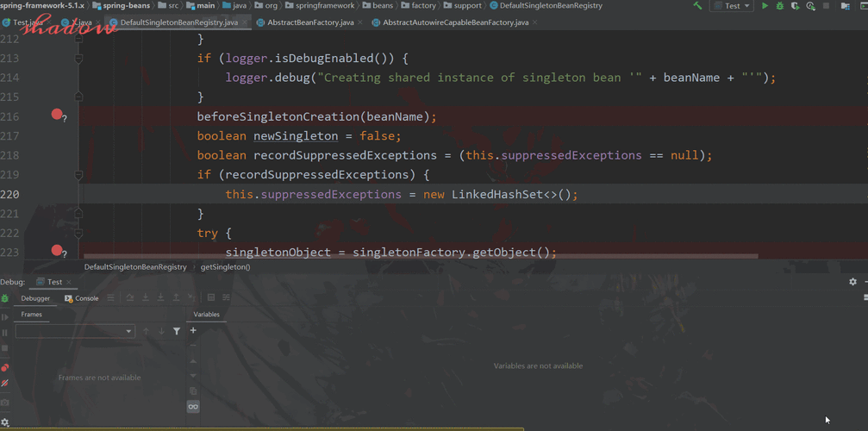The image size is (868, 431).
Task: Toggle breakpoint on line 216
Action: pyautogui.click(x=57, y=114)
